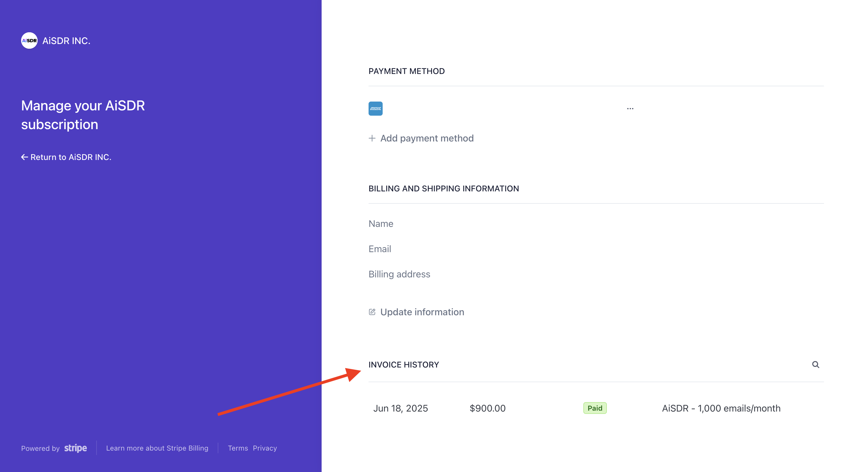The image size is (868, 472).
Task: Click the Name field label
Action: point(381,224)
